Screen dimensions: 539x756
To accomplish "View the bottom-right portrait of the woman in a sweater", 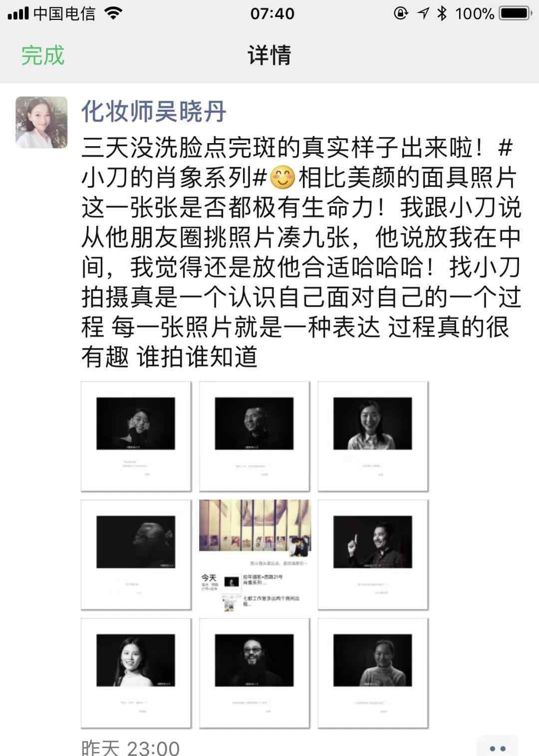I will click(373, 673).
